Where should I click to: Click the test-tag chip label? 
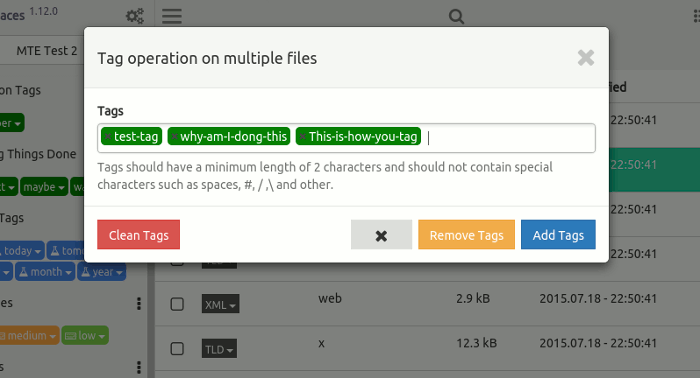click(x=136, y=137)
